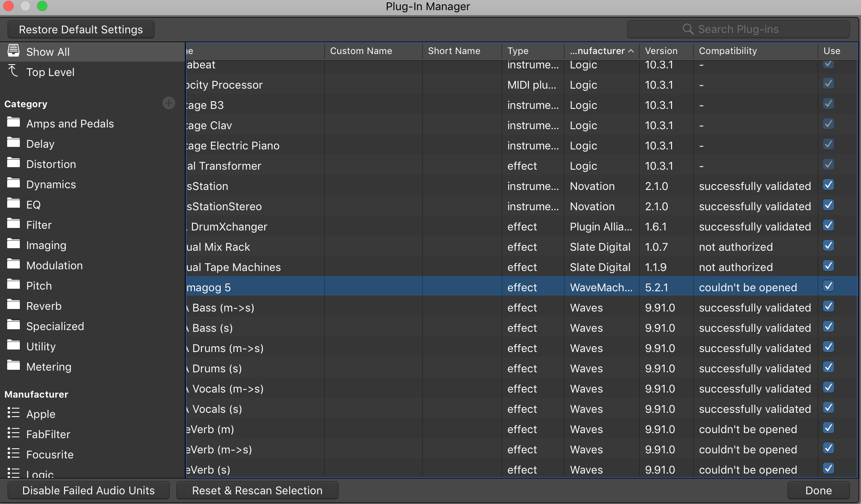
Task: Click the Search Plug-ins input field
Action: [x=738, y=29]
